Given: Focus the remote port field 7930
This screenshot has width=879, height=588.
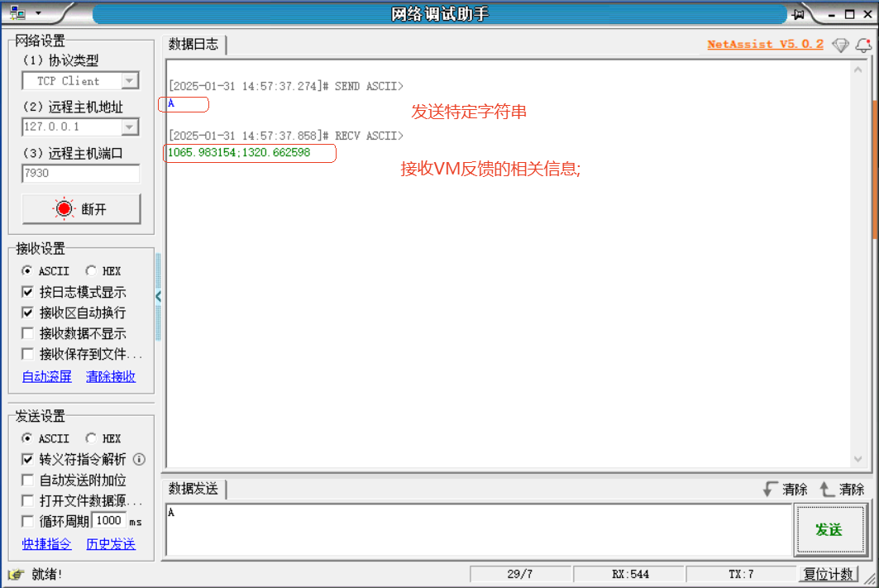Looking at the screenshot, I should (x=81, y=173).
